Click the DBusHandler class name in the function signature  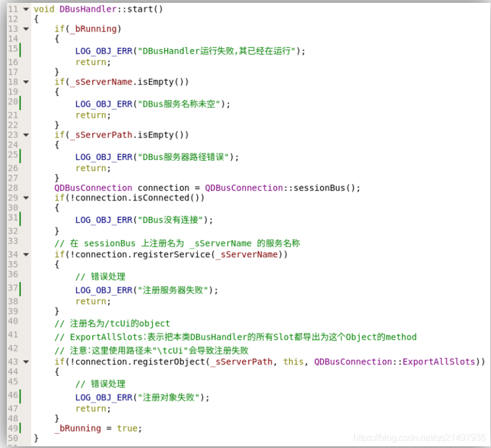88,9
